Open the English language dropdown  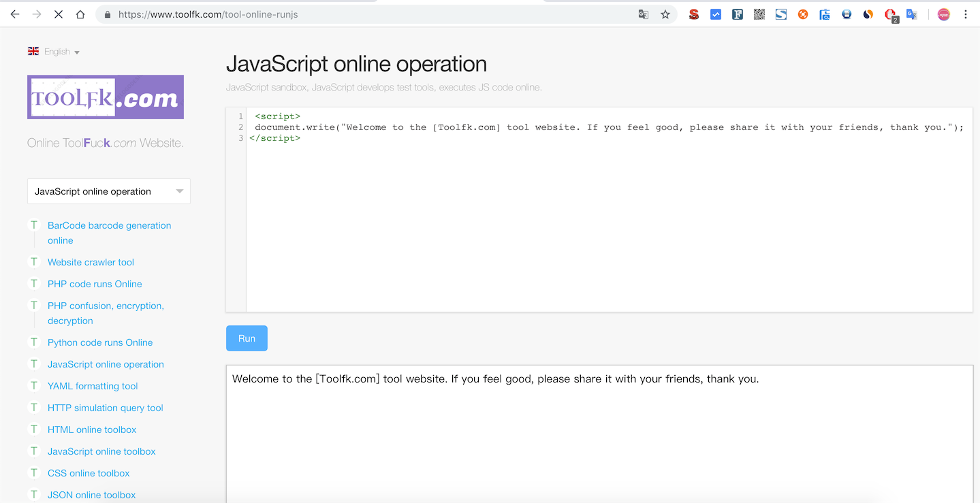pyautogui.click(x=62, y=52)
